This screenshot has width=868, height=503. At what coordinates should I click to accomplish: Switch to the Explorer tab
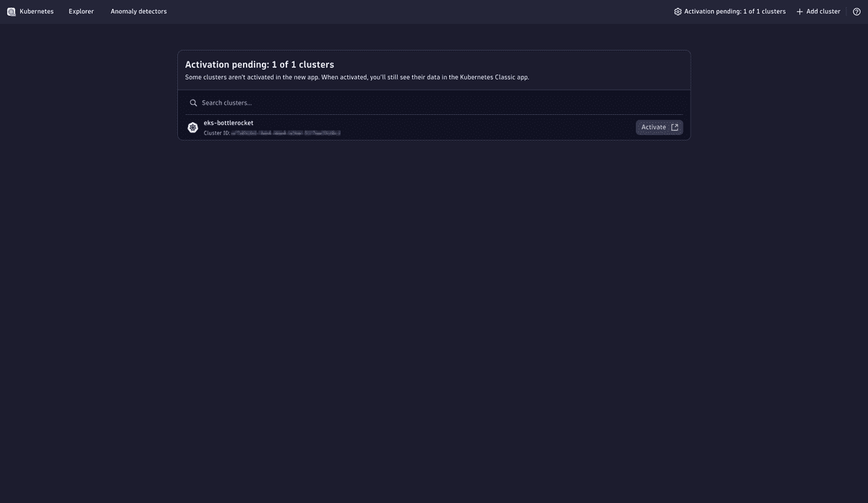[81, 12]
